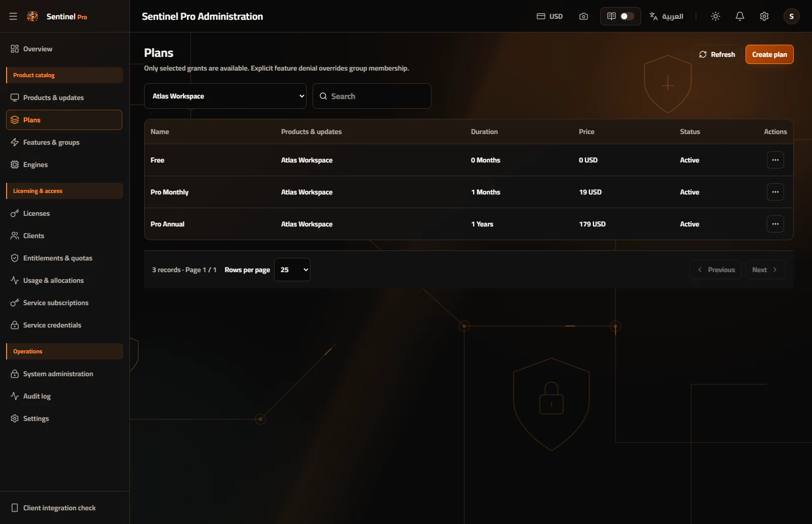Open Features & groups page
812x524 pixels.
[x=64, y=142]
